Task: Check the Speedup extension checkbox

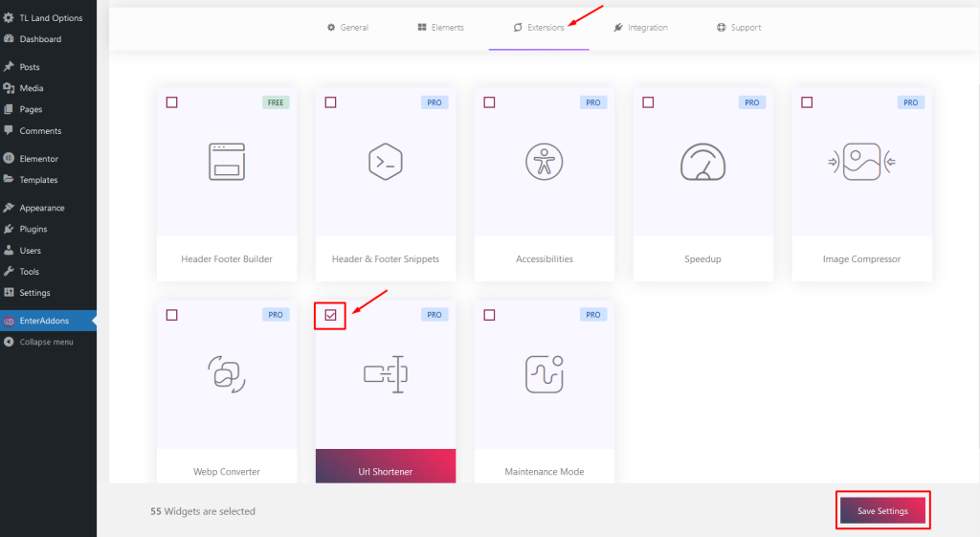Action: point(648,102)
